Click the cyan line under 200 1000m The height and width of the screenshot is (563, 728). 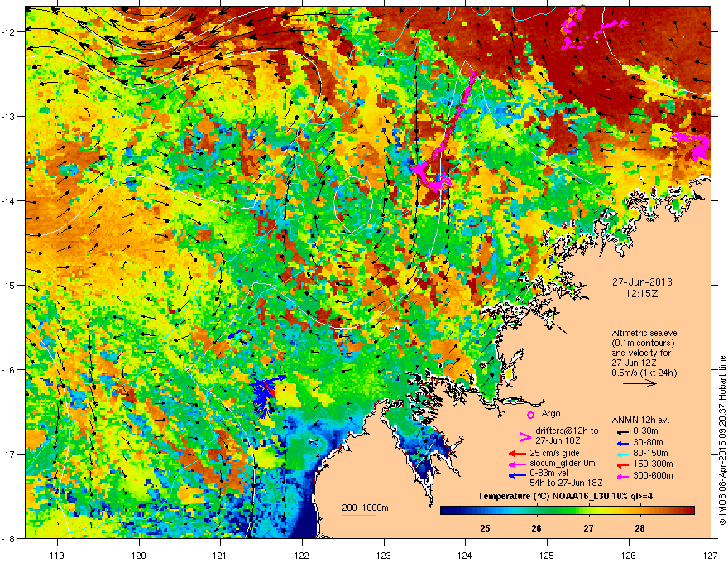[x=358, y=515]
